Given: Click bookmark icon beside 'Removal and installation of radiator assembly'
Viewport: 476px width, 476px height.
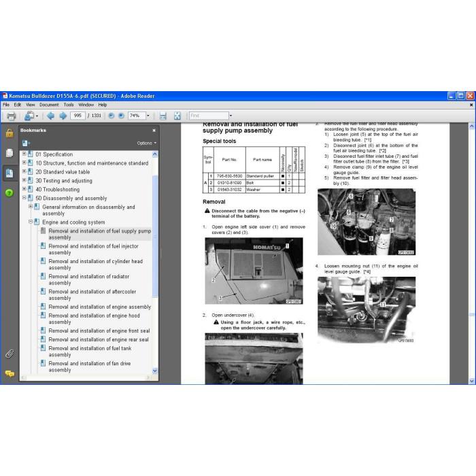Looking at the screenshot, I should (x=43, y=276).
